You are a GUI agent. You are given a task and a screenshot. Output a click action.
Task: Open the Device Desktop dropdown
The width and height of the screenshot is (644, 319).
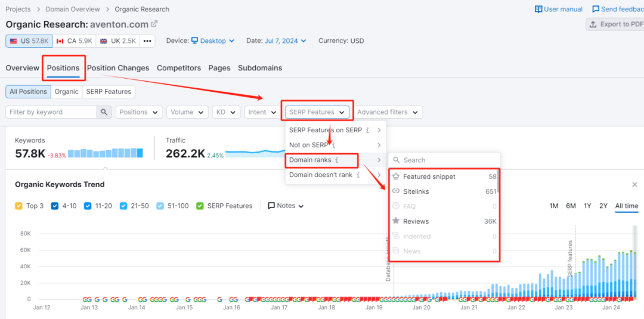(213, 41)
